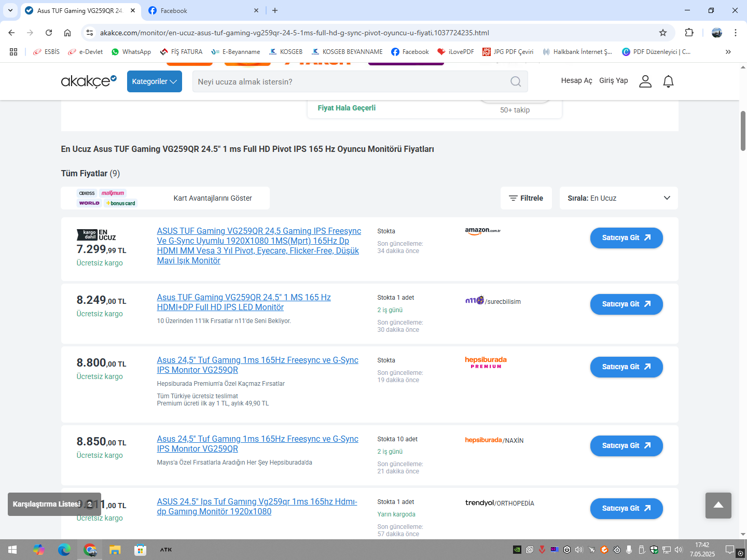Go back to previous page arrow

[x=11, y=33]
